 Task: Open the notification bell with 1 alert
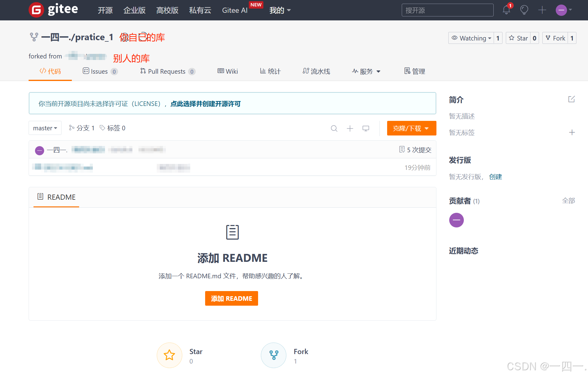(x=506, y=10)
